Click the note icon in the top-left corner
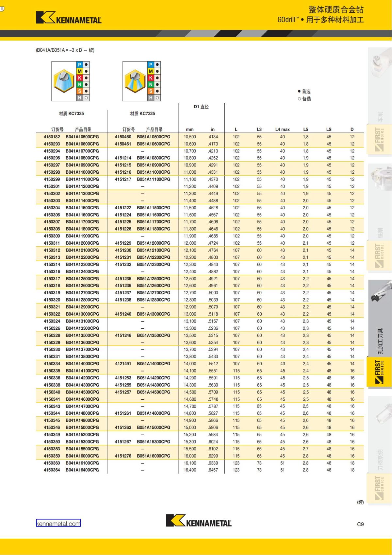Viewport: 392px width, 555px height. [2, 9]
